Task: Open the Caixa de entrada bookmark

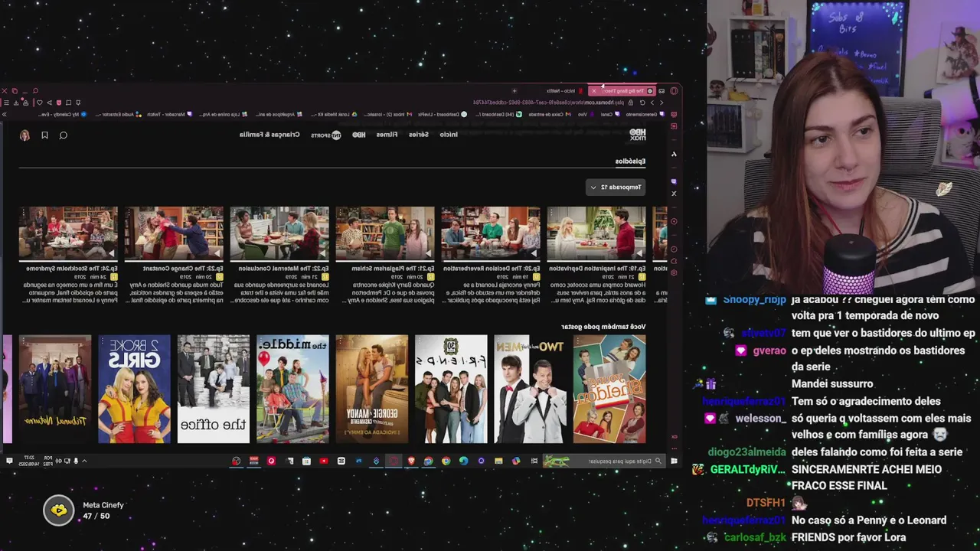Action: pyautogui.click(x=550, y=114)
